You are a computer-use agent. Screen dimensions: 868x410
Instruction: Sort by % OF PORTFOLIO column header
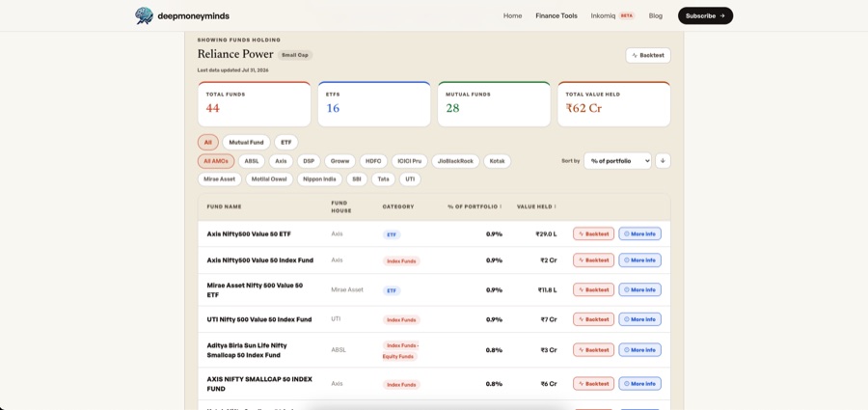point(475,206)
